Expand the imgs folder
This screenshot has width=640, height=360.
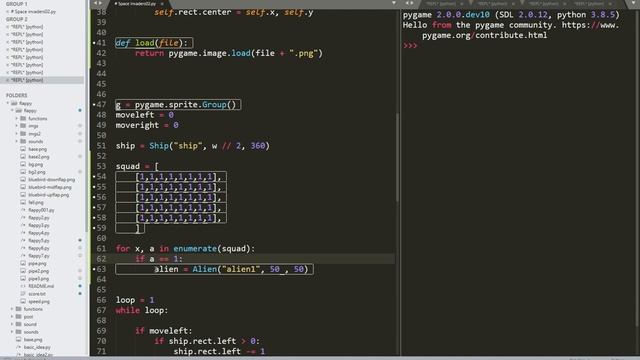point(17,126)
